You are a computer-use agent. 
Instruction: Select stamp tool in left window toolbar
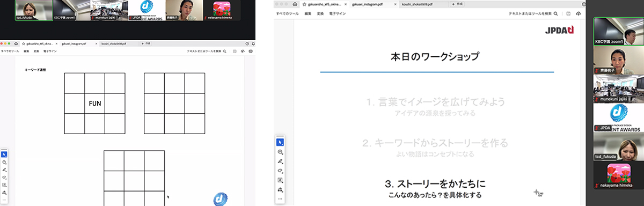point(4,192)
